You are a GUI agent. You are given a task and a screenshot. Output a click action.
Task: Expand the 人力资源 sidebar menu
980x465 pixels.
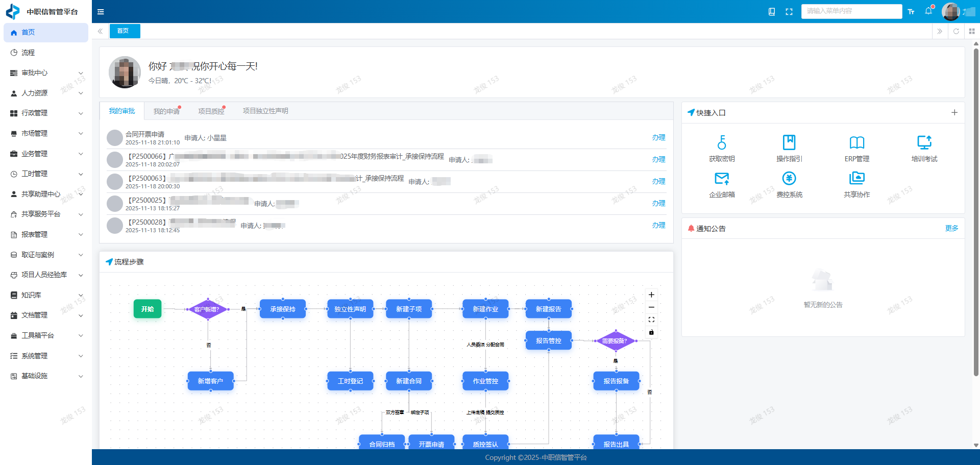click(46, 93)
